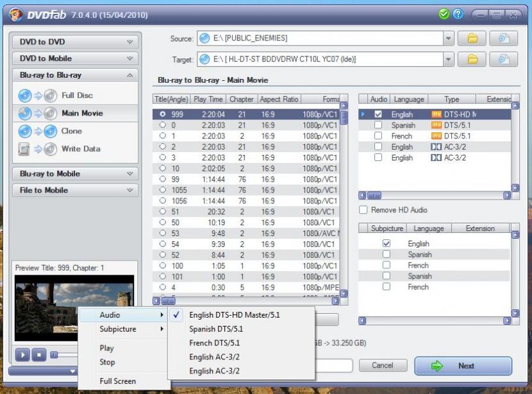The width and height of the screenshot is (532, 394).
Task: Open the Target drive dropdown arrow
Action: [x=448, y=60]
